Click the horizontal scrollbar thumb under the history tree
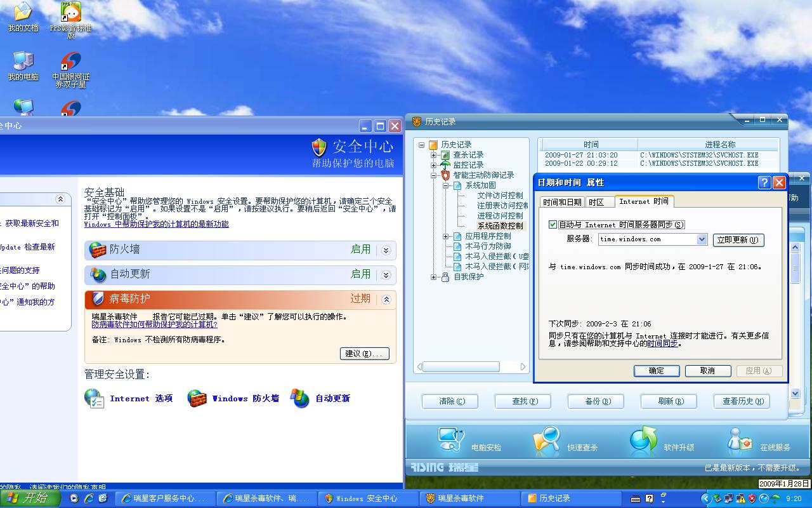The height and width of the screenshot is (508, 812). [461, 367]
